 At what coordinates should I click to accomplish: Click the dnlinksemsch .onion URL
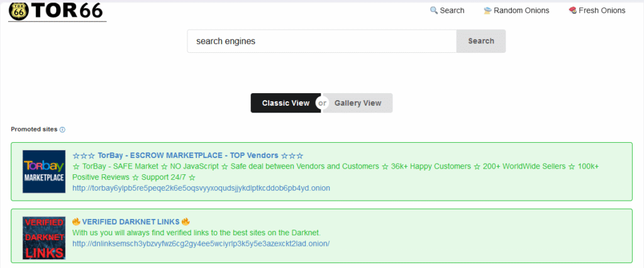click(201, 243)
